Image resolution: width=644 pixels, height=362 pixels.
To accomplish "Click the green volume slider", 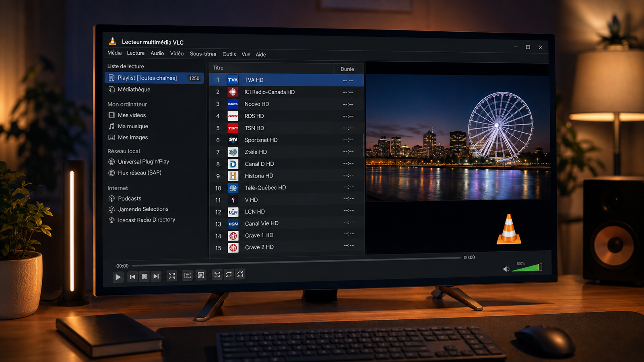I will [x=527, y=268].
